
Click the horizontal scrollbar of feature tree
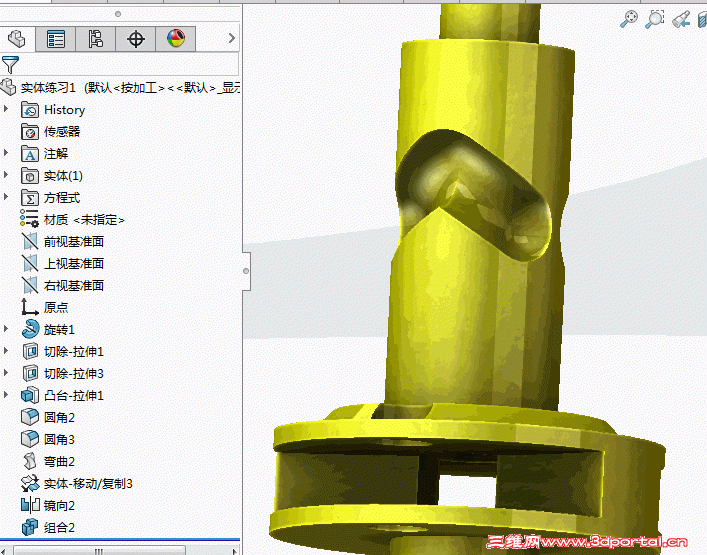[99, 550]
